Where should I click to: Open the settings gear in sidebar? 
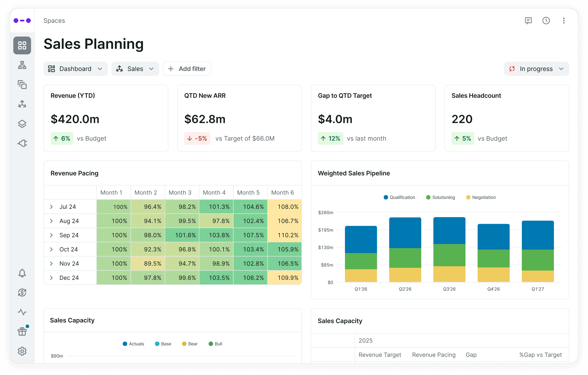(x=22, y=351)
